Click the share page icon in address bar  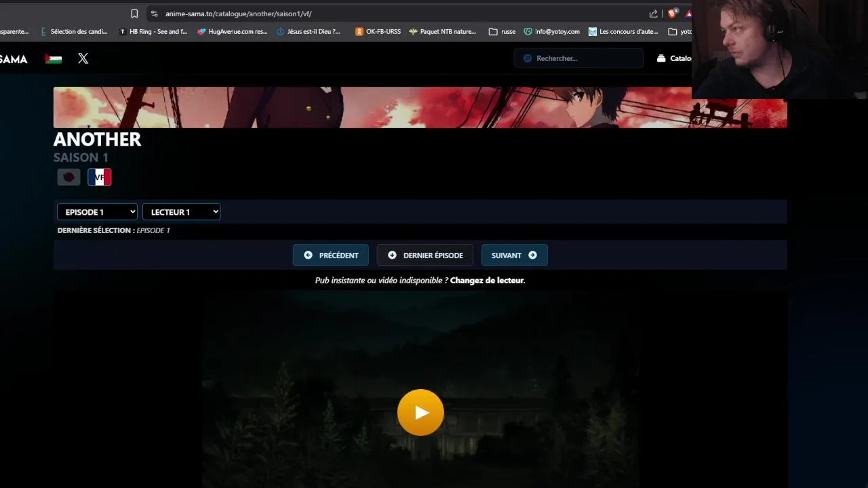[x=653, y=14]
